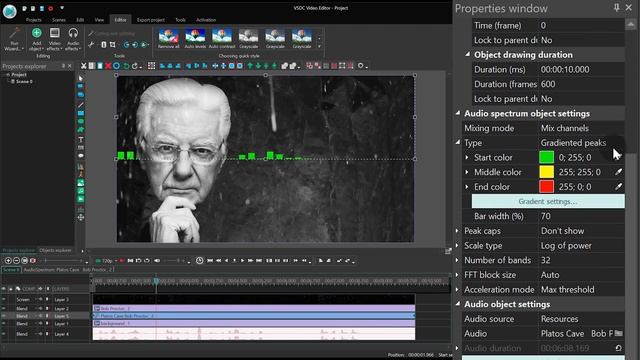Open the Scenes ribbon tab
640x360 pixels.
click(59, 20)
